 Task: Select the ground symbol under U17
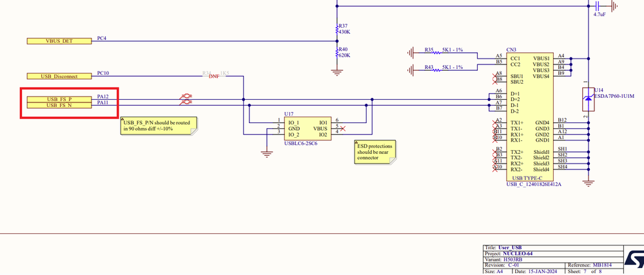[267, 155]
